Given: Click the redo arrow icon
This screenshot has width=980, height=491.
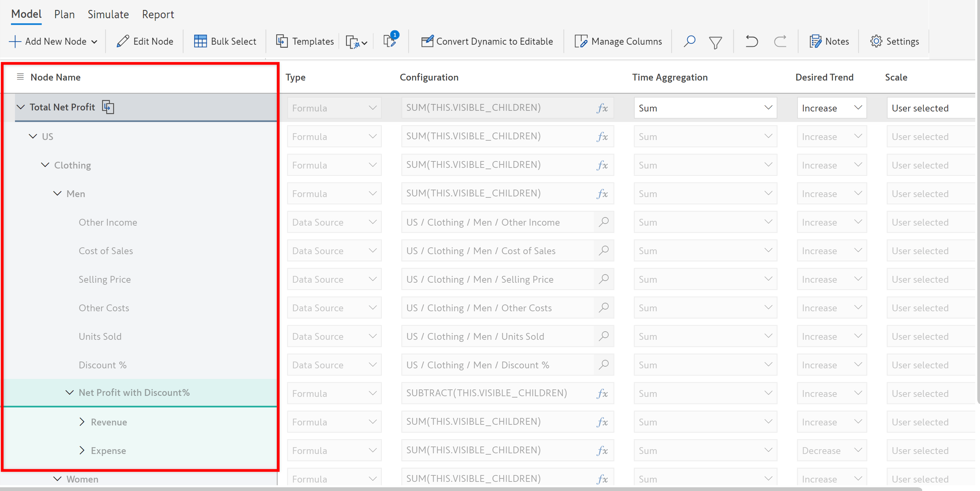Looking at the screenshot, I should (780, 41).
